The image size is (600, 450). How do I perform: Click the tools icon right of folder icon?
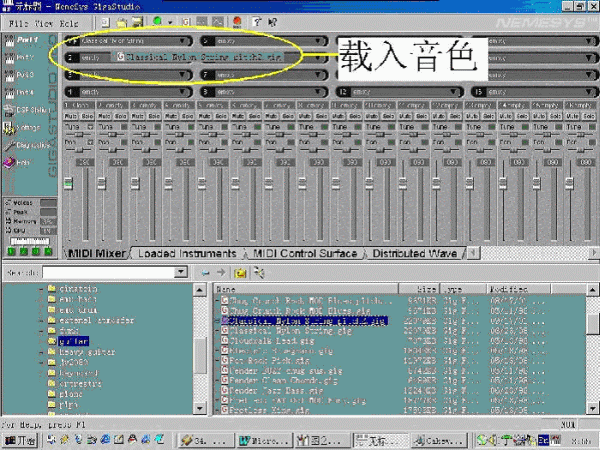[259, 273]
